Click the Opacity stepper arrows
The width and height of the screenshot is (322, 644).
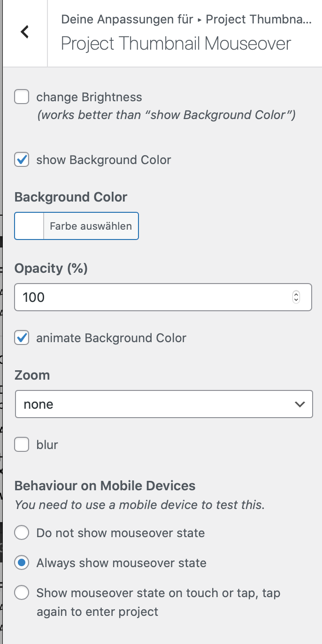(296, 297)
